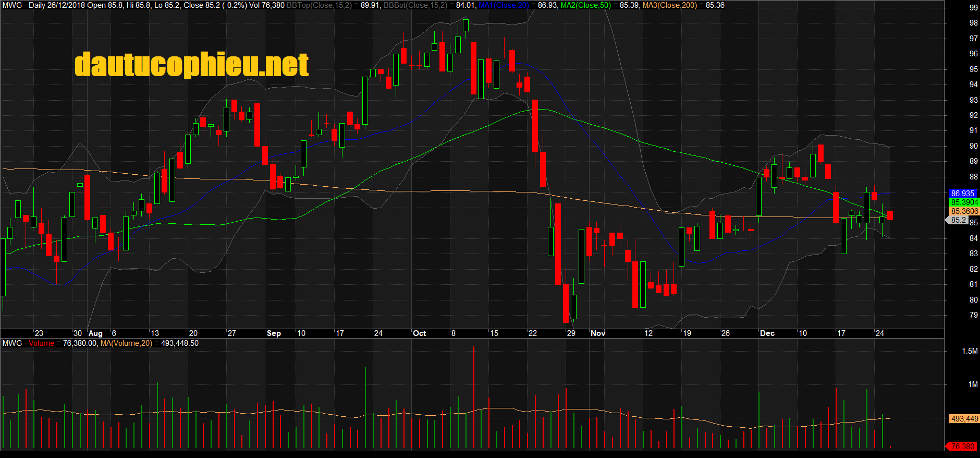Click the Dec month marker on date axis
Image resolution: width=980 pixels, height=458 pixels.
coord(767,333)
